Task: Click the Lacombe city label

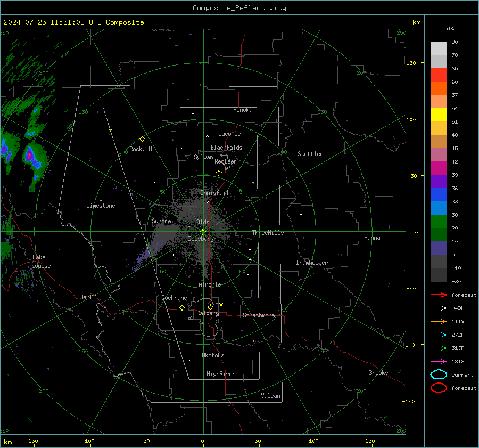Action: tap(229, 134)
